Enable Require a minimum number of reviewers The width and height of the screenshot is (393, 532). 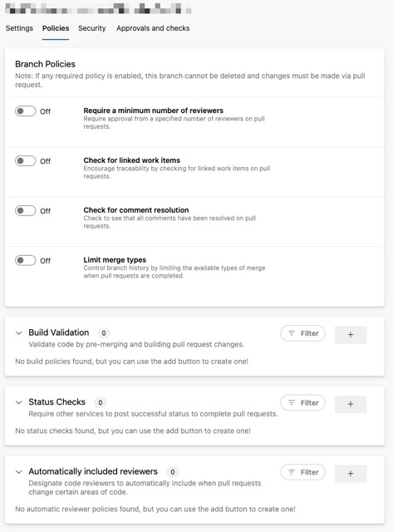25,111
